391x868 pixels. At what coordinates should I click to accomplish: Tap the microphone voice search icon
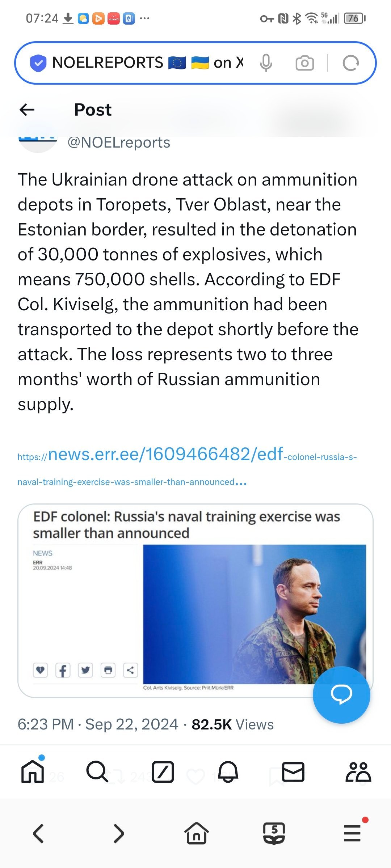[266, 63]
